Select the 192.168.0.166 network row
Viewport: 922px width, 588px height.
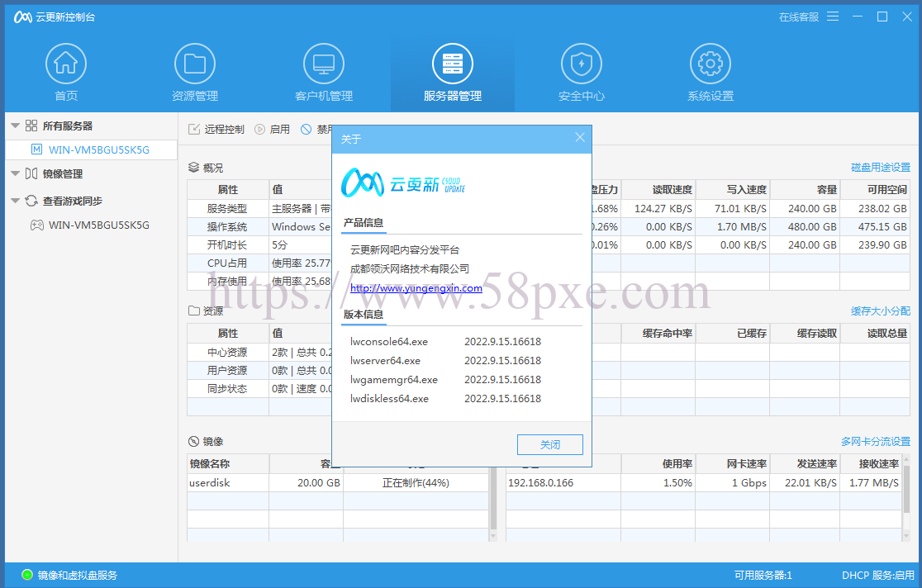tap(704, 483)
